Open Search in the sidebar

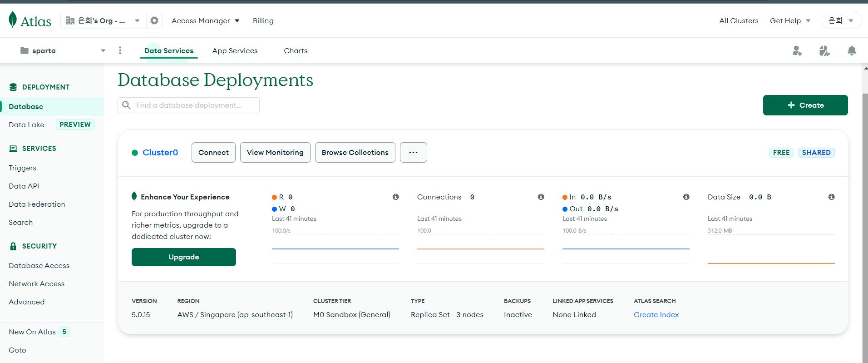click(x=20, y=223)
